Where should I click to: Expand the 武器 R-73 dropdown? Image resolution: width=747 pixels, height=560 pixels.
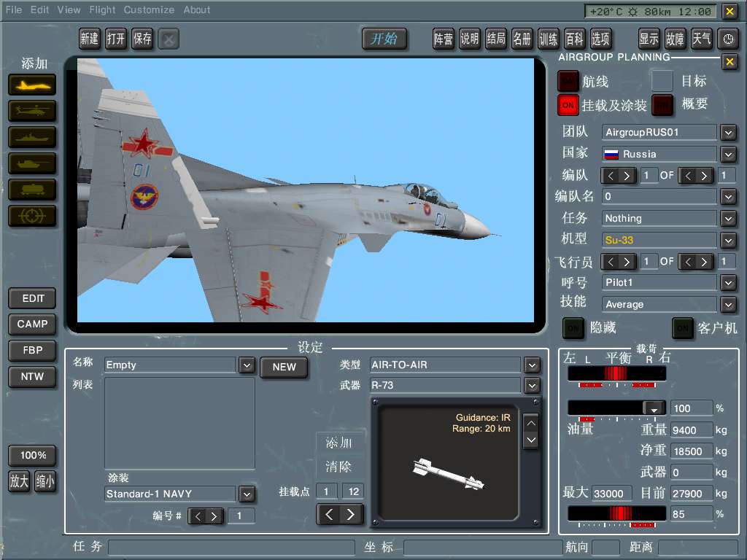click(x=532, y=385)
